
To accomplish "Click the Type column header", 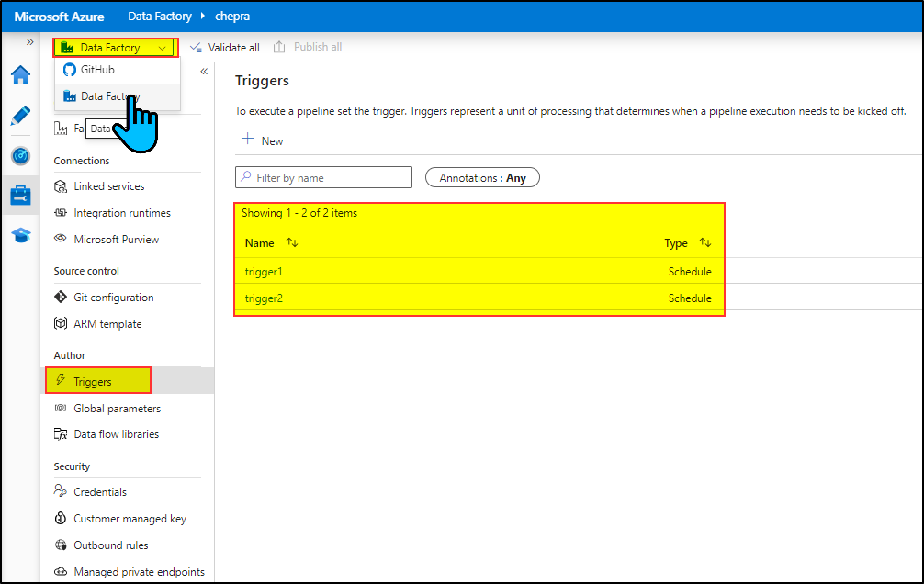I will coord(676,242).
